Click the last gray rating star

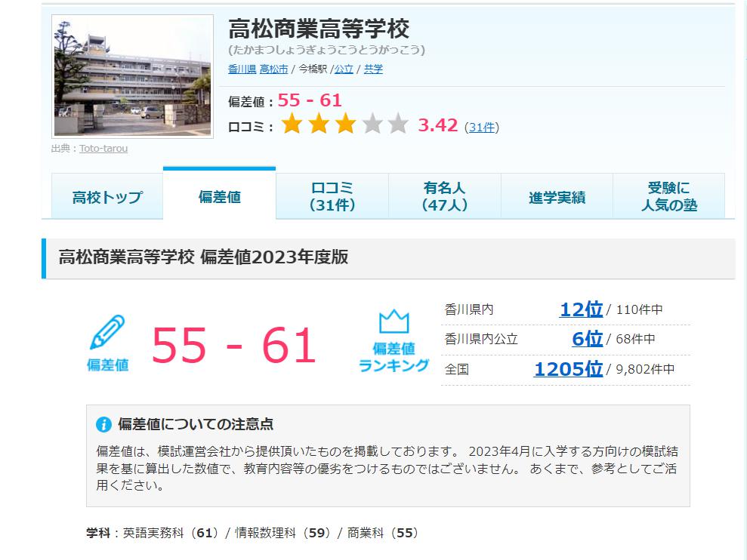point(397,125)
